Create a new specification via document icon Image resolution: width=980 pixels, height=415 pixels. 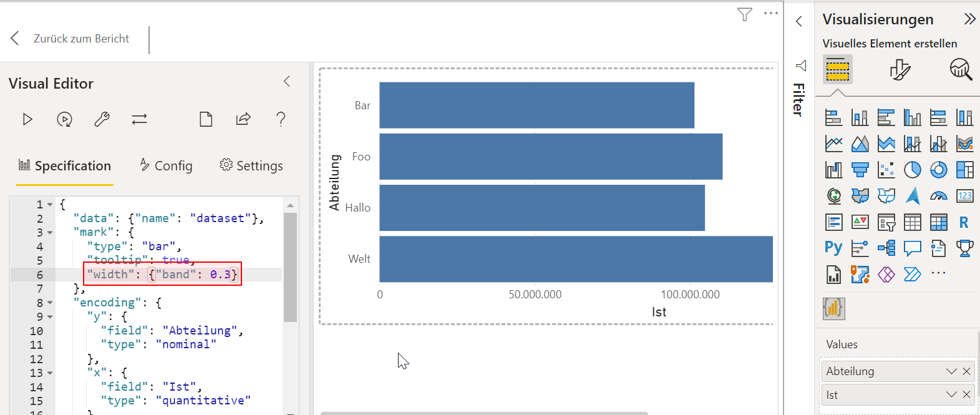pyautogui.click(x=206, y=119)
